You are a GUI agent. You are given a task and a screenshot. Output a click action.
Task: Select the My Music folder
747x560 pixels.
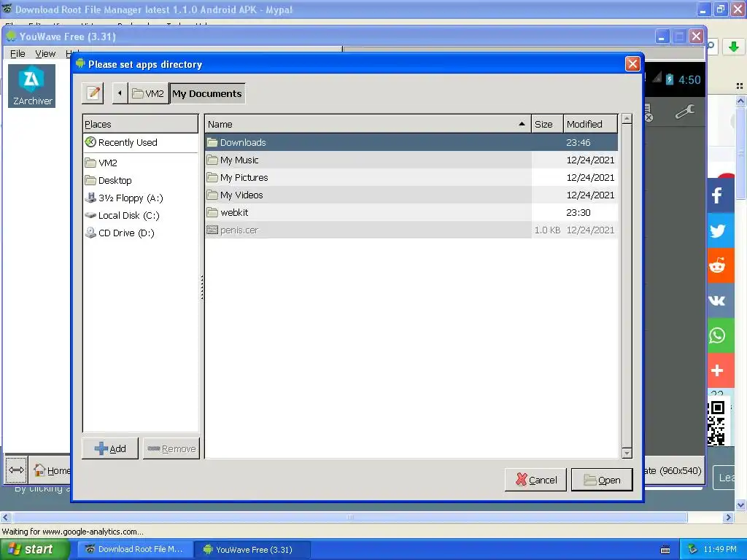[x=411, y=160]
